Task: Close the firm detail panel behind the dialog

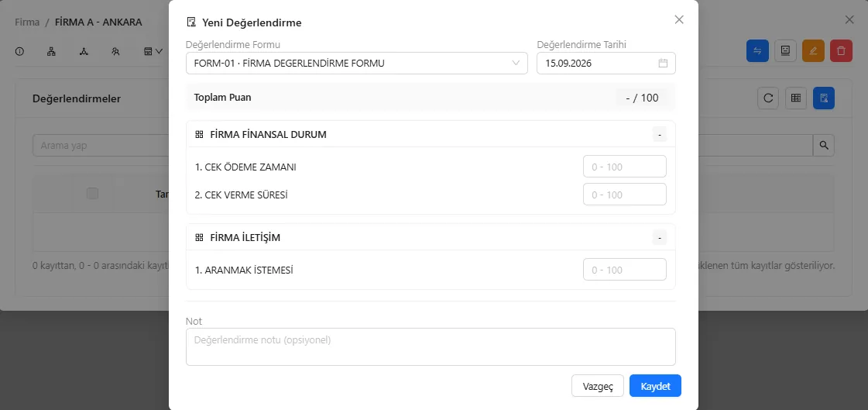Action: pos(849,20)
